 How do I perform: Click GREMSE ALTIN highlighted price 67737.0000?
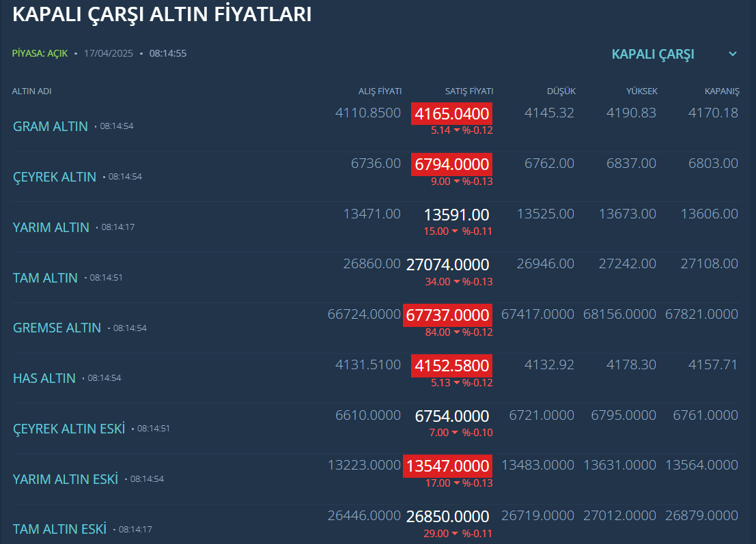pyautogui.click(x=447, y=315)
